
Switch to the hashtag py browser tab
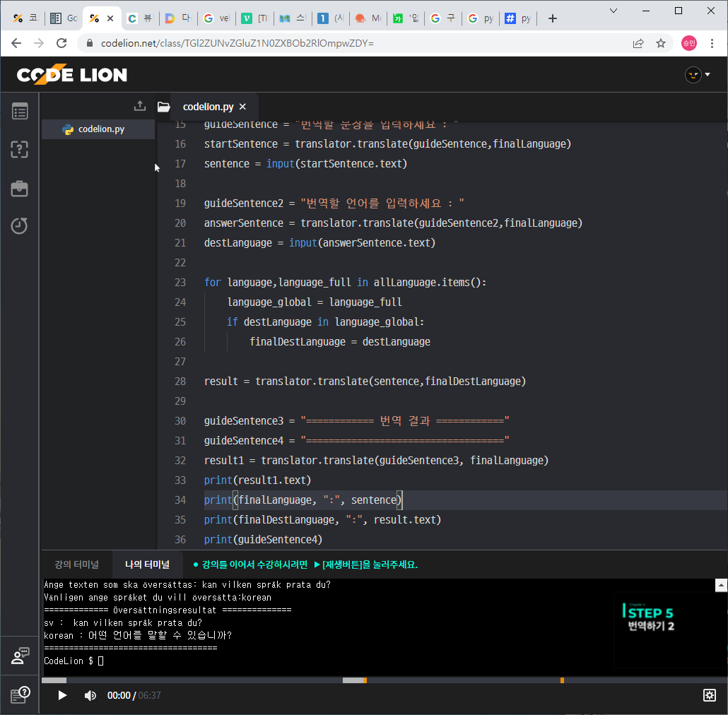518,18
